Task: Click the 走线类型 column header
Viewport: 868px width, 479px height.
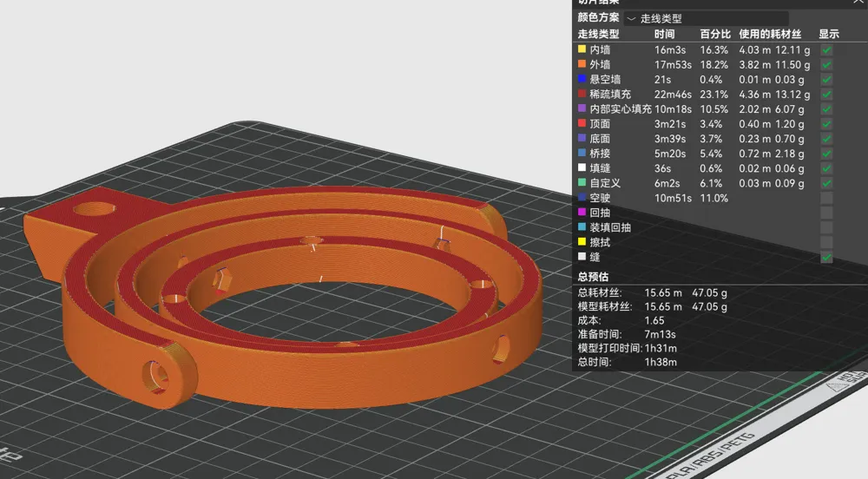Action: pyautogui.click(x=598, y=35)
